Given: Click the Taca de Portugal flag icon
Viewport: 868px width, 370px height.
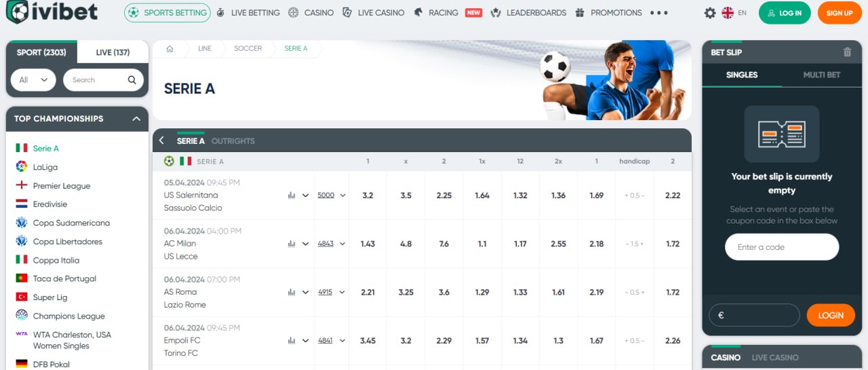Looking at the screenshot, I should coord(22,278).
